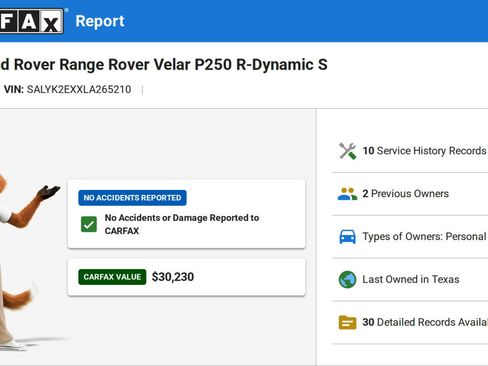Click the previous owners people icon
Image resolution: width=488 pixels, height=366 pixels.
click(x=347, y=194)
